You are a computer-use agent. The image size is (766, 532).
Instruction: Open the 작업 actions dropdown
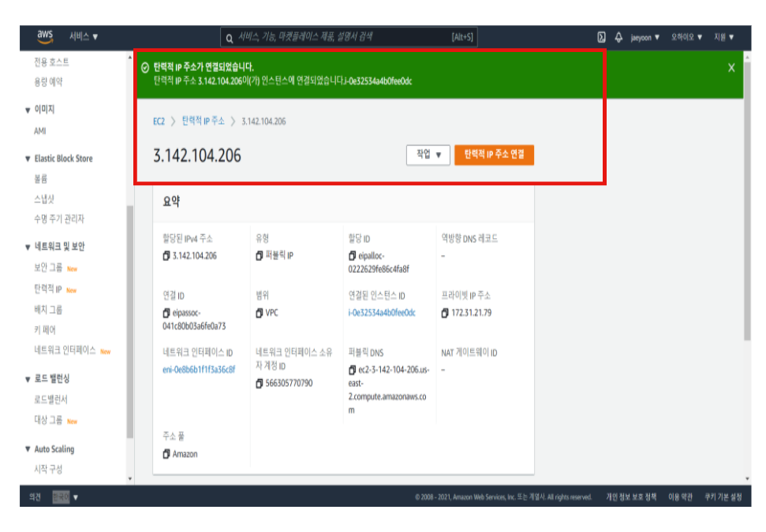click(x=428, y=155)
